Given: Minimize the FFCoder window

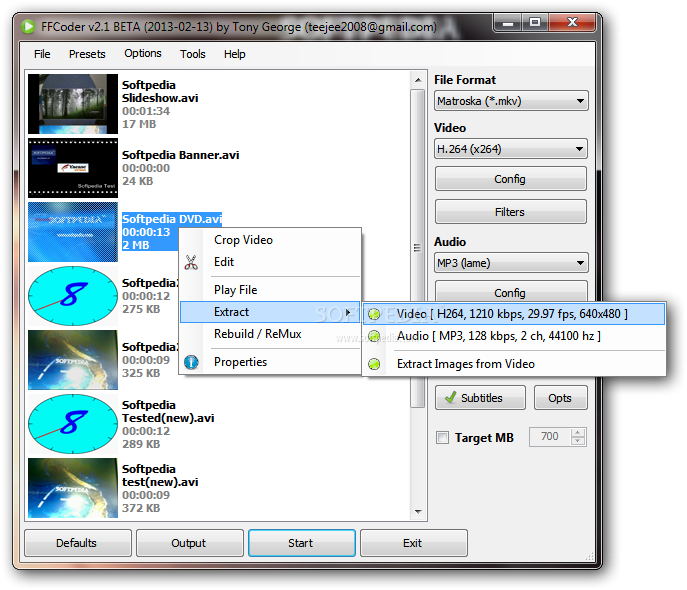Looking at the screenshot, I should [508, 23].
